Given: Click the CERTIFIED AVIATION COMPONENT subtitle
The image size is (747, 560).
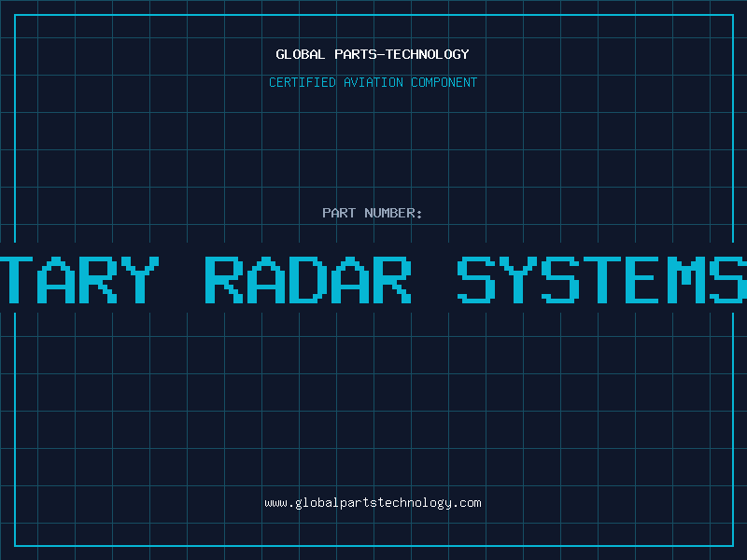Looking at the screenshot, I should 373,82.
